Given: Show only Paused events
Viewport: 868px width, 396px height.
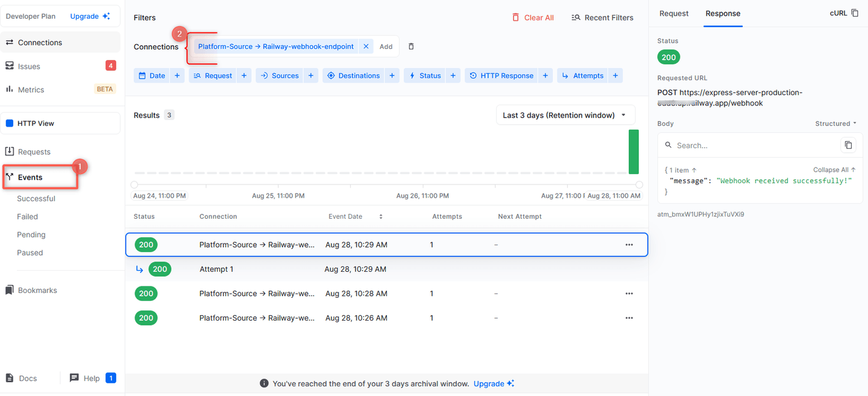Looking at the screenshot, I should 30,253.
